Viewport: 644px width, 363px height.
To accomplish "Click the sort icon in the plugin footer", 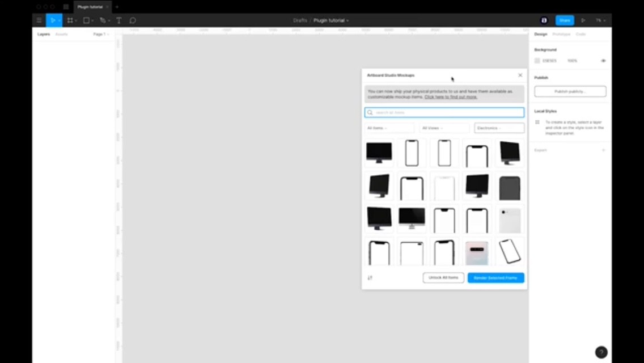I will click(370, 277).
